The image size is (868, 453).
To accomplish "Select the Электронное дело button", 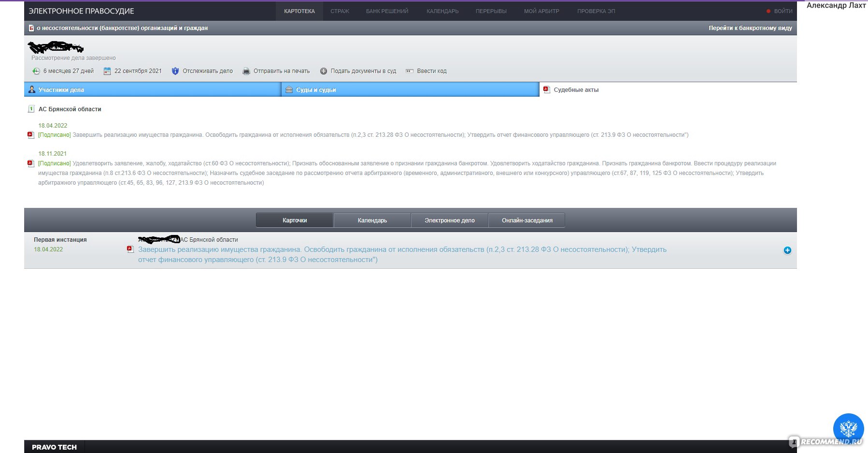I will coord(449,220).
